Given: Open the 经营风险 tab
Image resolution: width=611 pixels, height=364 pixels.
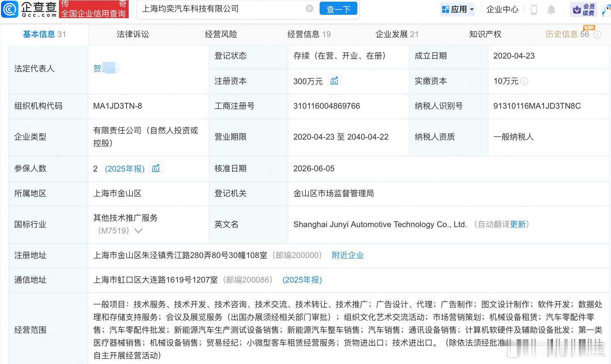Looking at the screenshot, I should click(221, 34).
